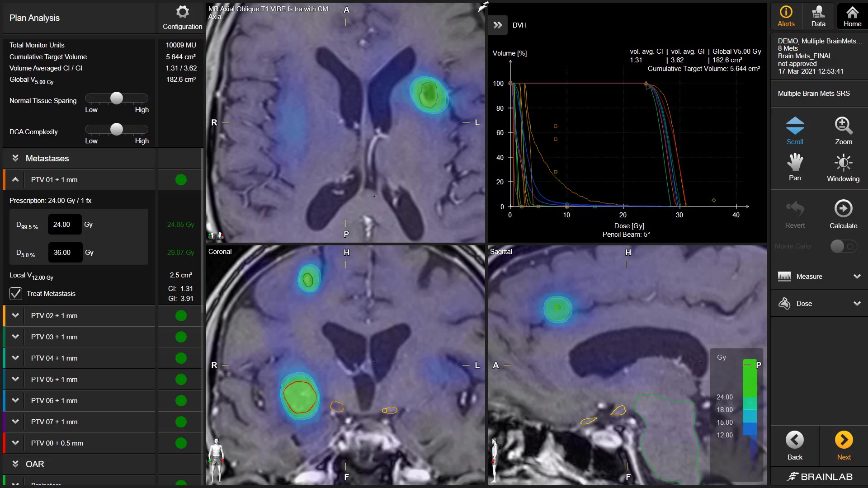868x488 pixels.
Task: Click the Prescription: 24.00 Gy / 1 fx text
Action: pyautogui.click(x=50, y=201)
